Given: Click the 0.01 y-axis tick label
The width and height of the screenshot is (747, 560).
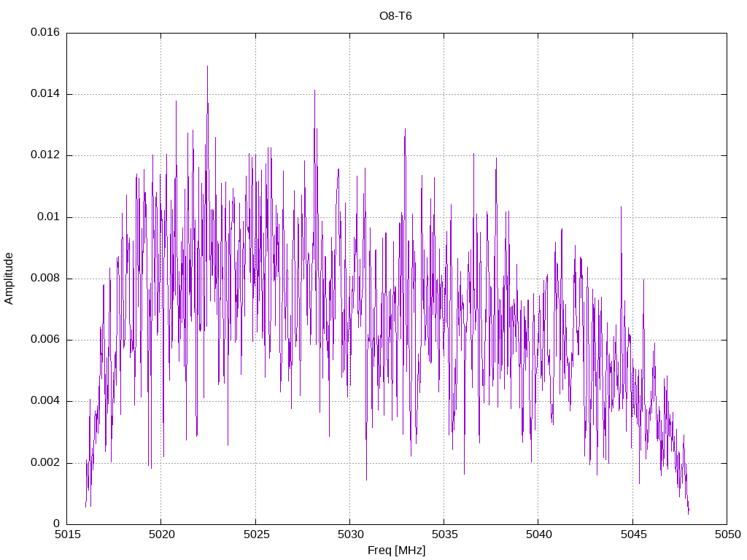Looking at the screenshot, I should pos(49,217).
